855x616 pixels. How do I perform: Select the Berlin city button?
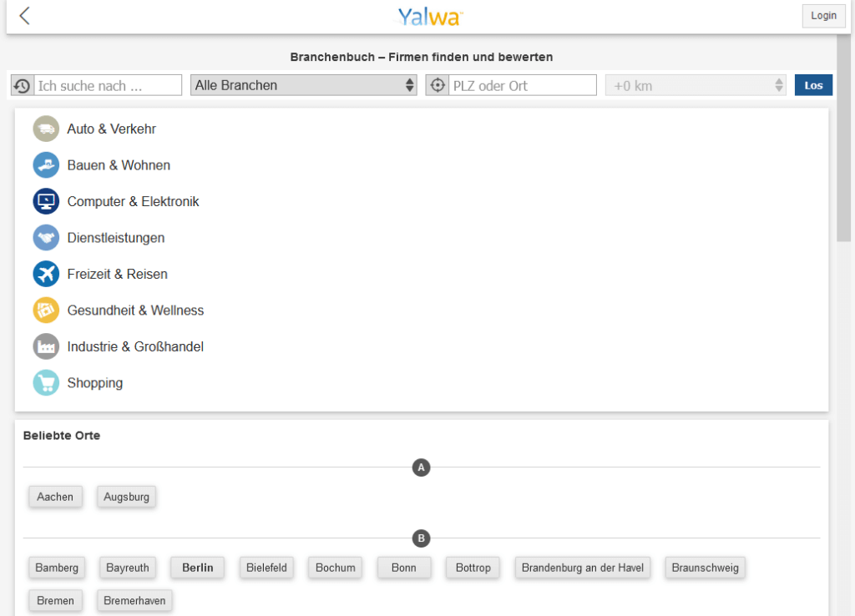[x=198, y=568]
